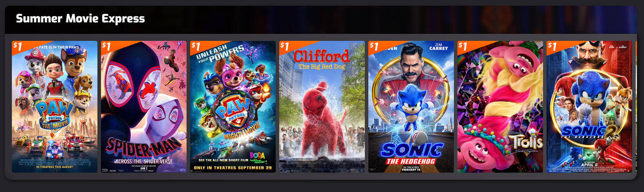Click the $1 price badge on Clifford poster
The width and height of the screenshot is (644, 192).
click(x=285, y=46)
